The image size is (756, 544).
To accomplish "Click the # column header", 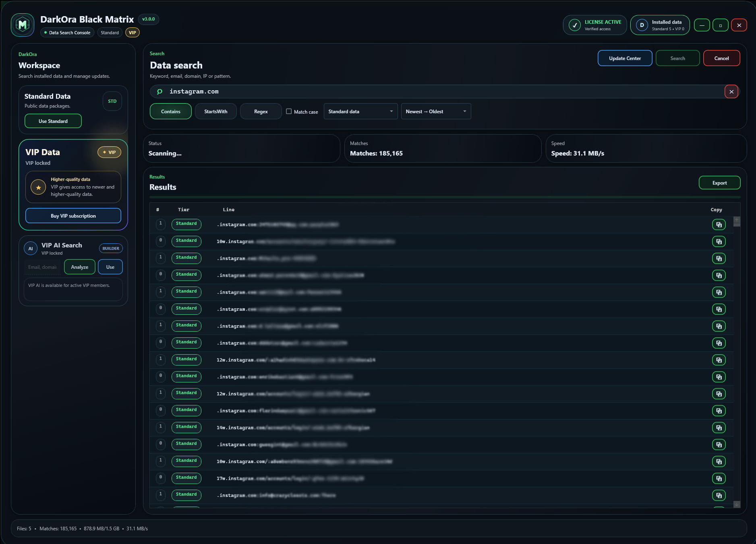I will [x=157, y=210].
